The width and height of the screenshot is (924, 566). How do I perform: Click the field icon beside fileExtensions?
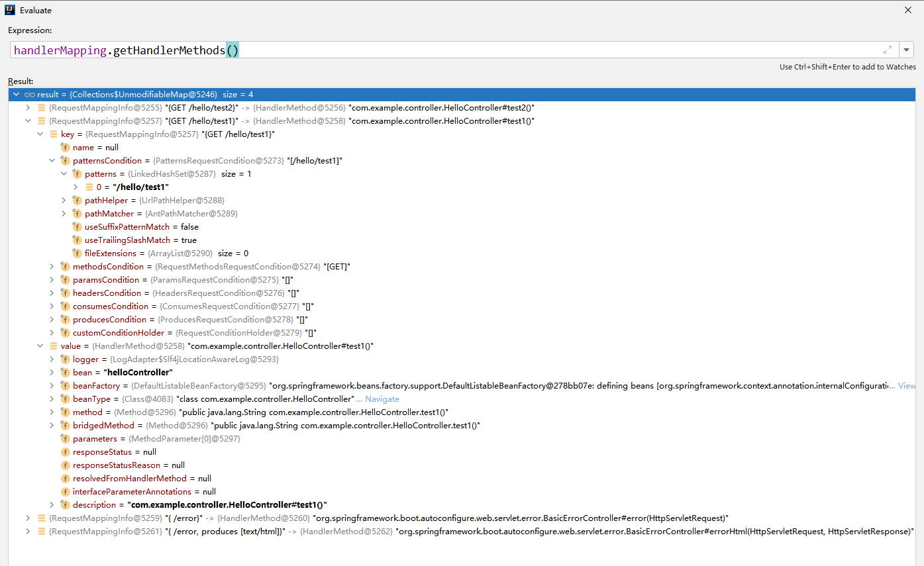coord(77,254)
